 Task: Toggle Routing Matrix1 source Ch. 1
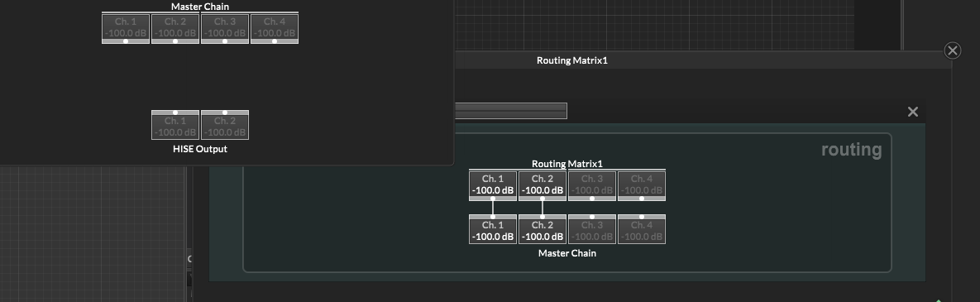pos(493,186)
